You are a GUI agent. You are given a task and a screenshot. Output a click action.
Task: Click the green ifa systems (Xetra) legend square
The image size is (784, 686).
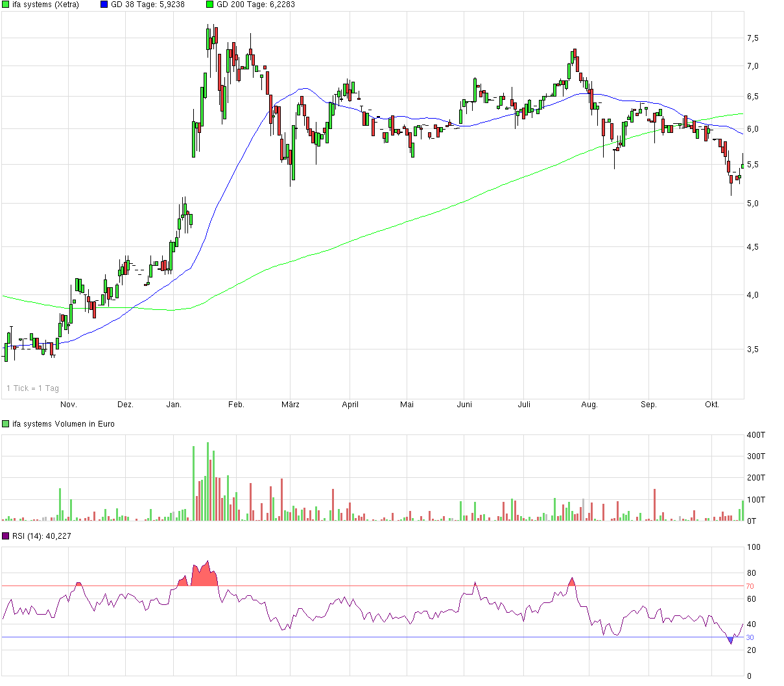[6, 5]
